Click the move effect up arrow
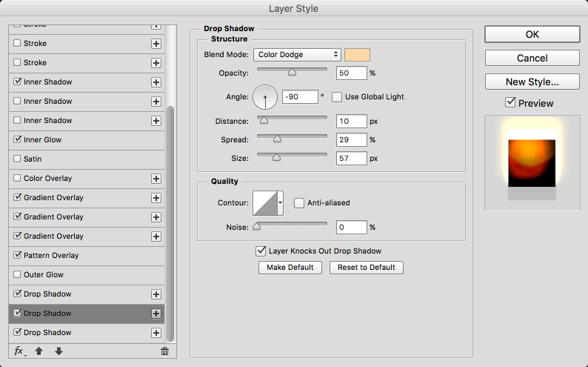The image size is (588, 367). 40,351
